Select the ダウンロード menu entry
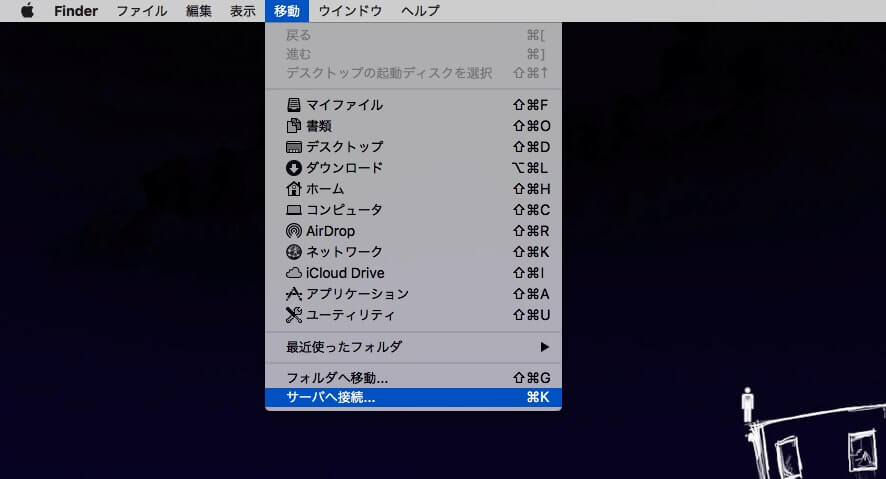 tap(413, 168)
